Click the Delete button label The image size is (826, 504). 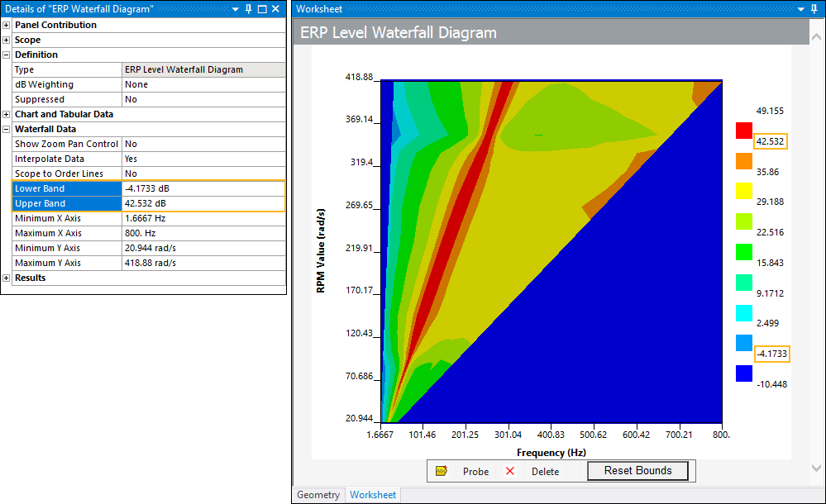545,471
